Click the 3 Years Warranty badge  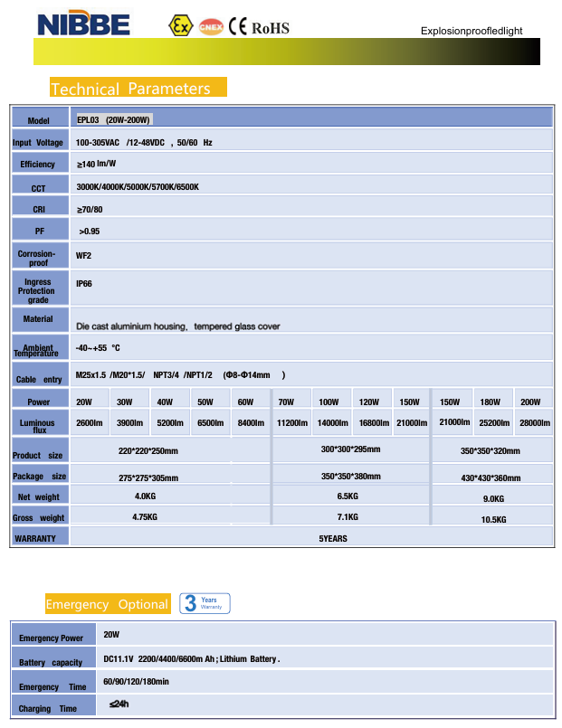coord(205,603)
